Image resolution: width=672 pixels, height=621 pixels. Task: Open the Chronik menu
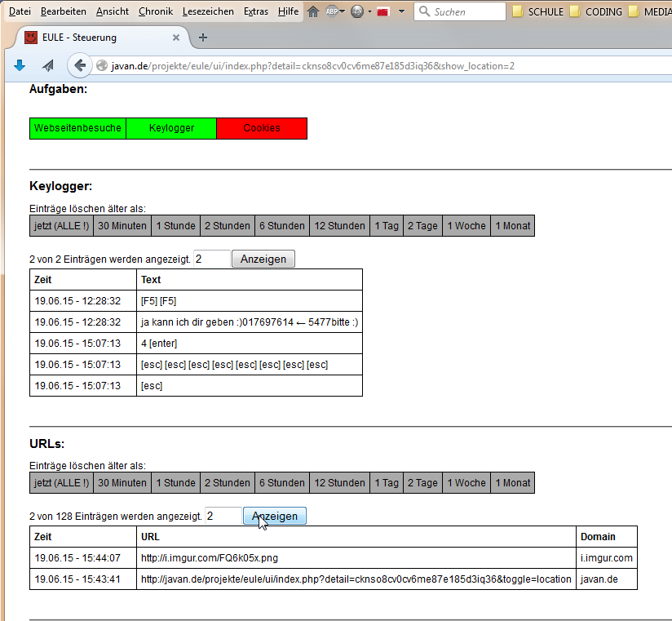[156, 11]
